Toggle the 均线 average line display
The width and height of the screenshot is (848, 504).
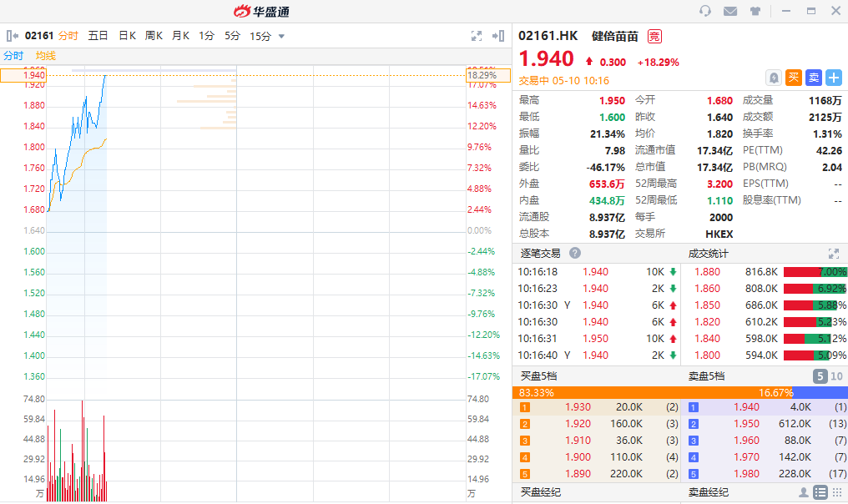[45, 55]
